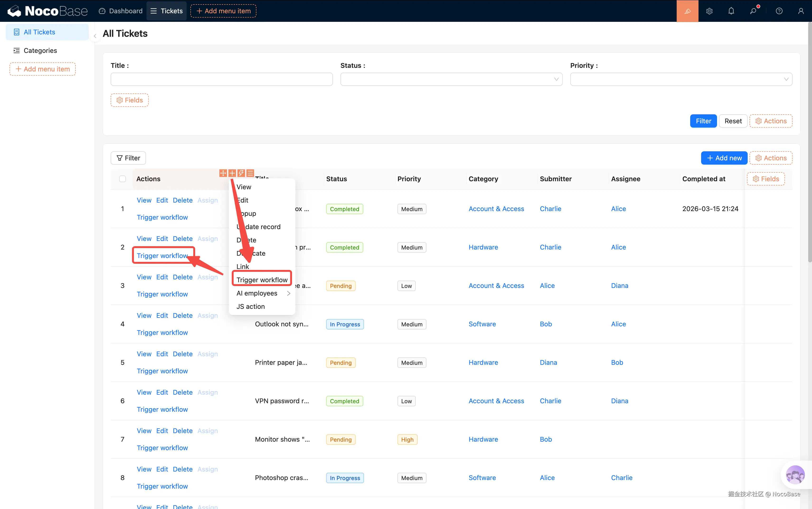Click the help question mark icon
812x509 pixels.
click(x=779, y=11)
